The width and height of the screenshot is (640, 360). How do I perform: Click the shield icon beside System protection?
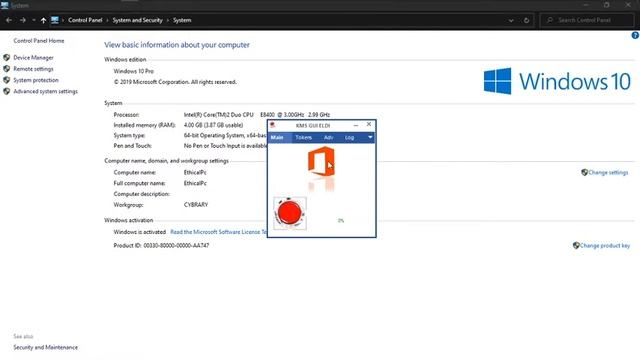[x=7, y=80]
